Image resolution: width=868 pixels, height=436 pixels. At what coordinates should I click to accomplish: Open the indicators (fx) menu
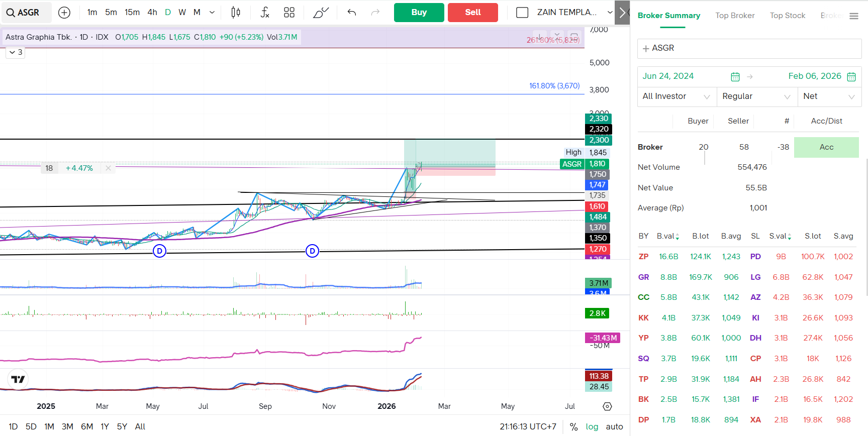(265, 13)
